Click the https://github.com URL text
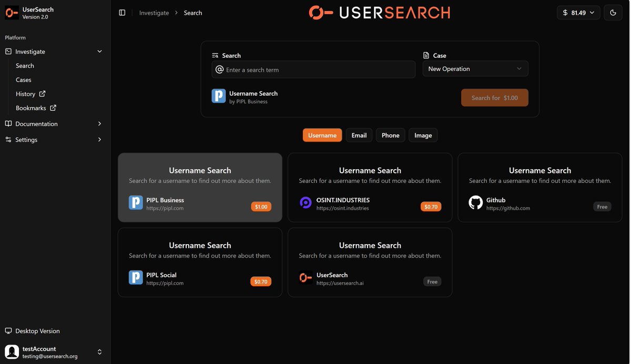 tap(508, 209)
